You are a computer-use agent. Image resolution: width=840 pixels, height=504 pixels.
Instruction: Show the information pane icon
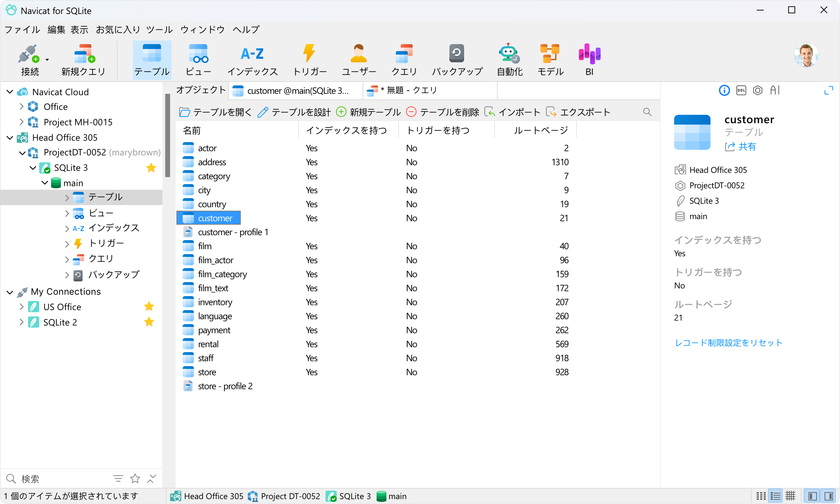[724, 91]
